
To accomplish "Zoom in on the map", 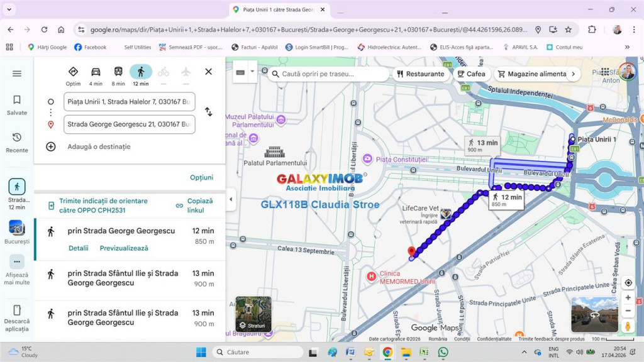I will [x=628, y=297].
